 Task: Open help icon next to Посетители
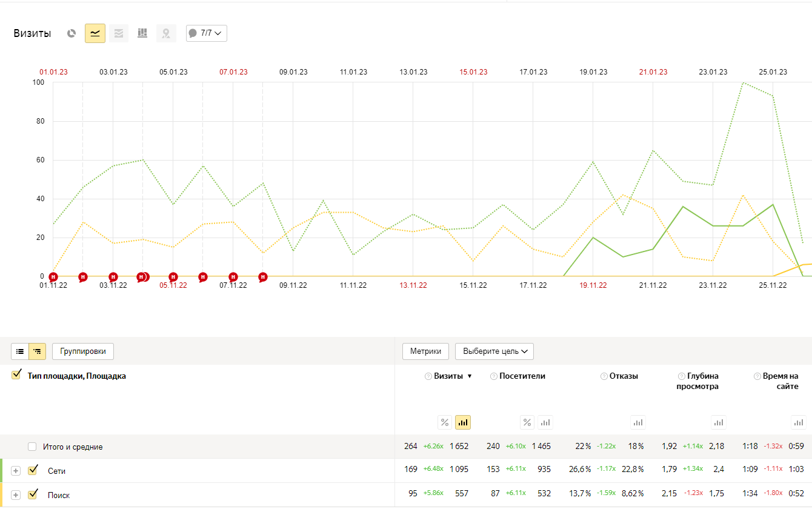(494, 376)
